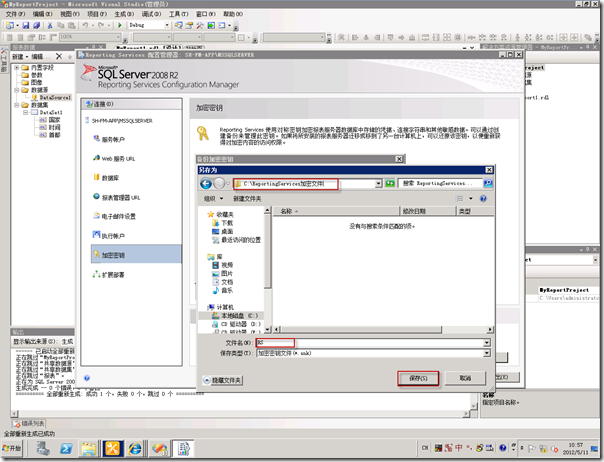Open the view options dropdown arrow

(x=471, y=199)
